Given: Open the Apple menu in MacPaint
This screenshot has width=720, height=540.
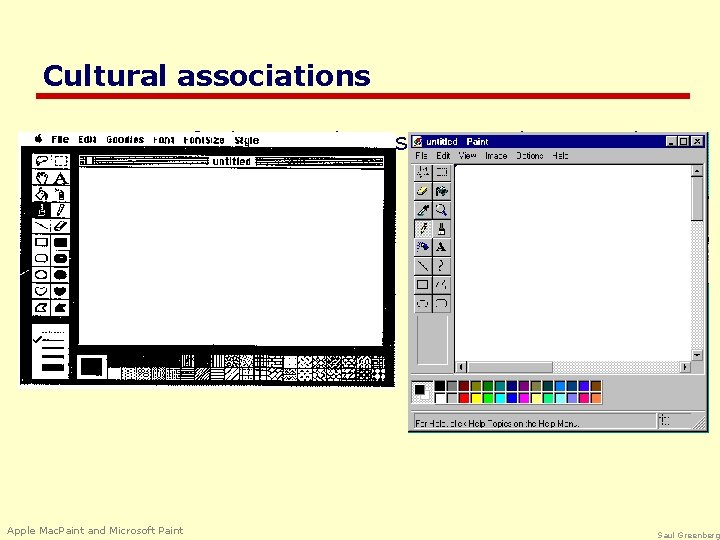Looking at the screenshot, I should tap(39, 139).
